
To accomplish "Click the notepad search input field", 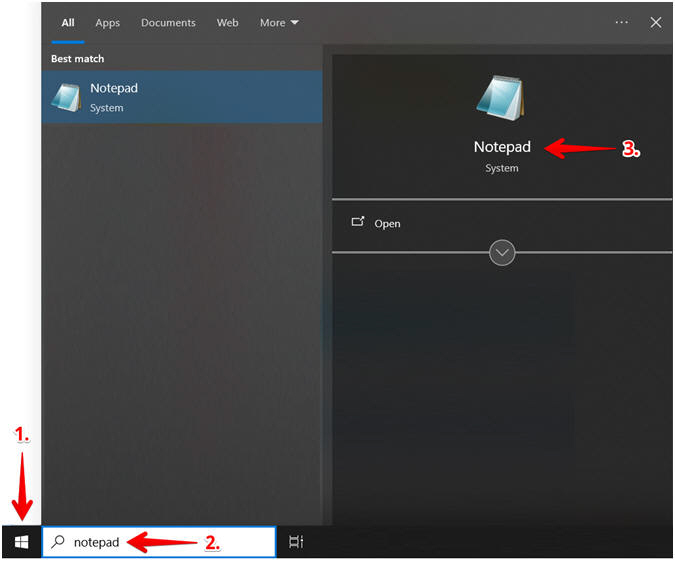I will (x=159, y=542).
